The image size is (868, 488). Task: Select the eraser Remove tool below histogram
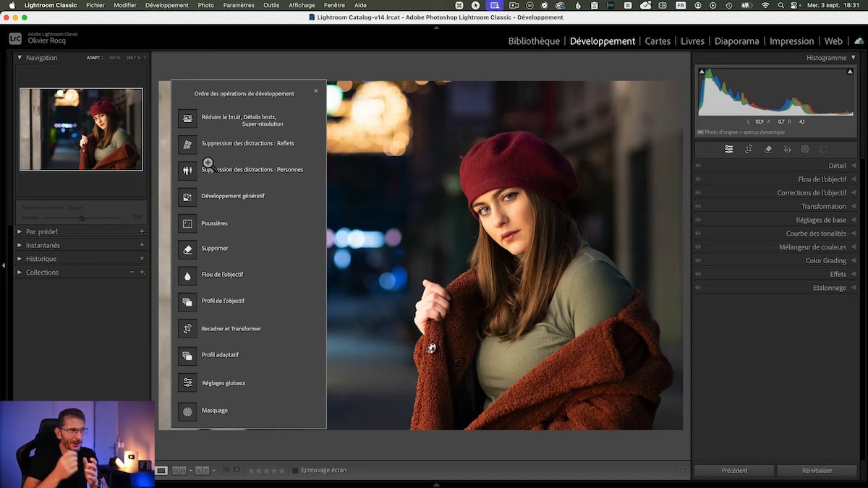pos(768,149)
